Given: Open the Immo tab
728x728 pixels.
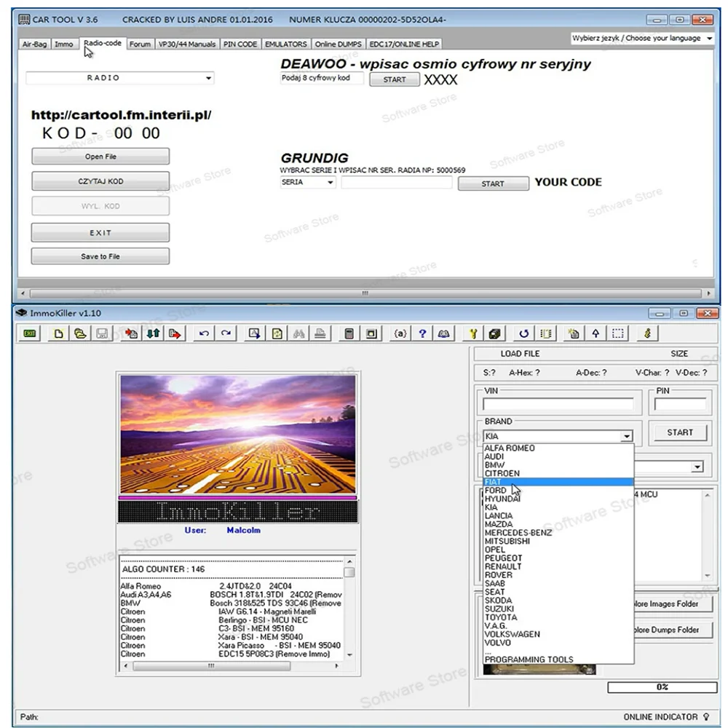Looking at the screenshot, I should pos(63,44).
